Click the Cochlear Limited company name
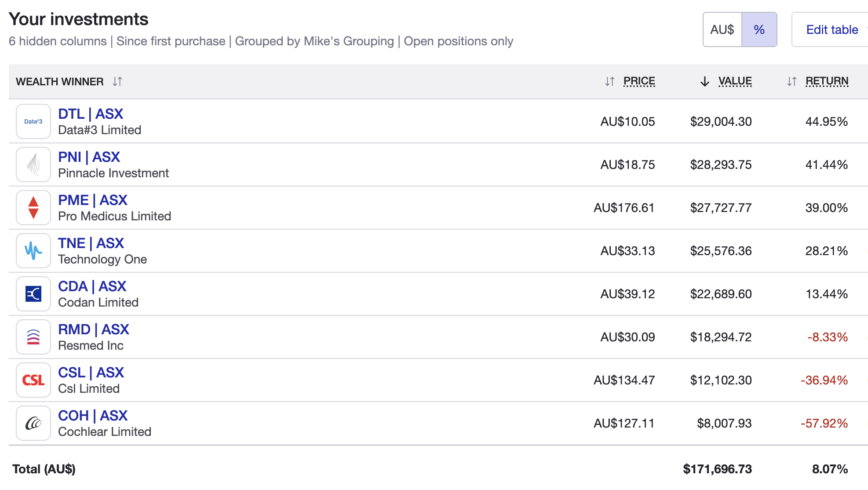 (x=105, y=432)
